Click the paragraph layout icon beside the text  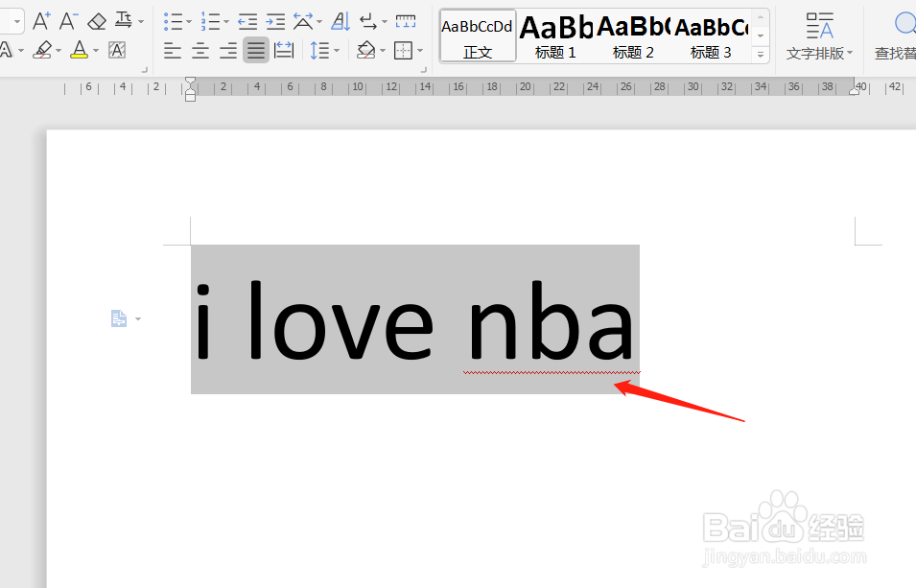click(119, 318)
